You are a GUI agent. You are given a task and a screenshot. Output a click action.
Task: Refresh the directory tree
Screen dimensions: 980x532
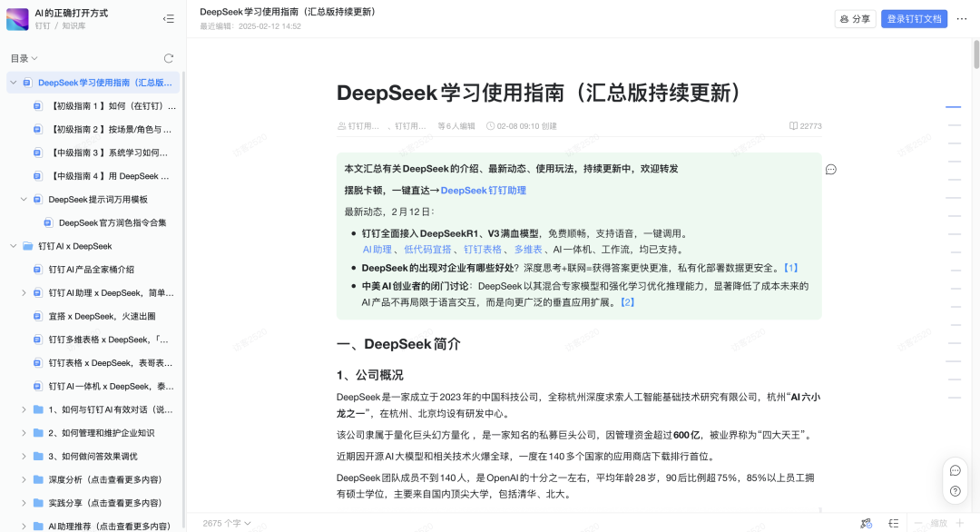[x=169, y=58]
